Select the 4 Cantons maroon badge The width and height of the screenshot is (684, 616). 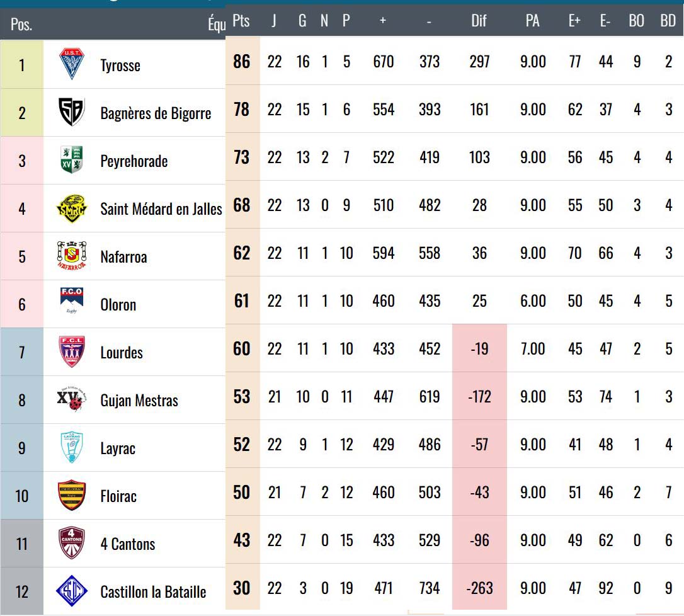(x=72, y=543)
